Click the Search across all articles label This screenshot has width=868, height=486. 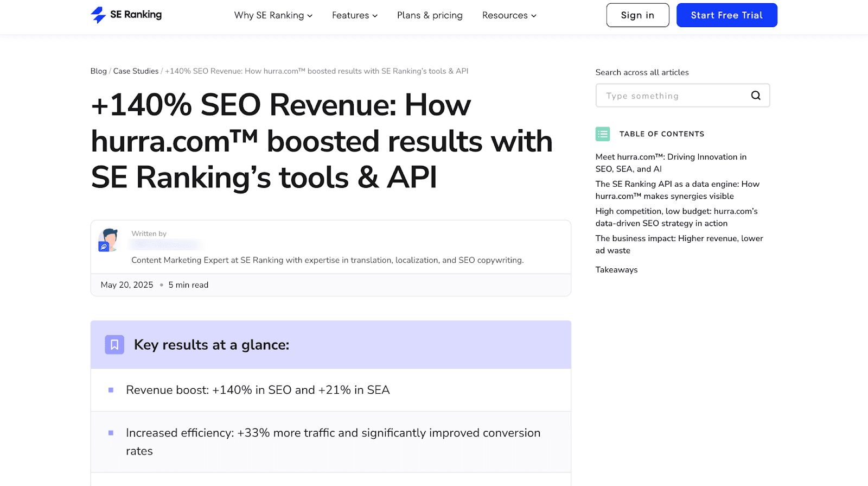point(642,72)
